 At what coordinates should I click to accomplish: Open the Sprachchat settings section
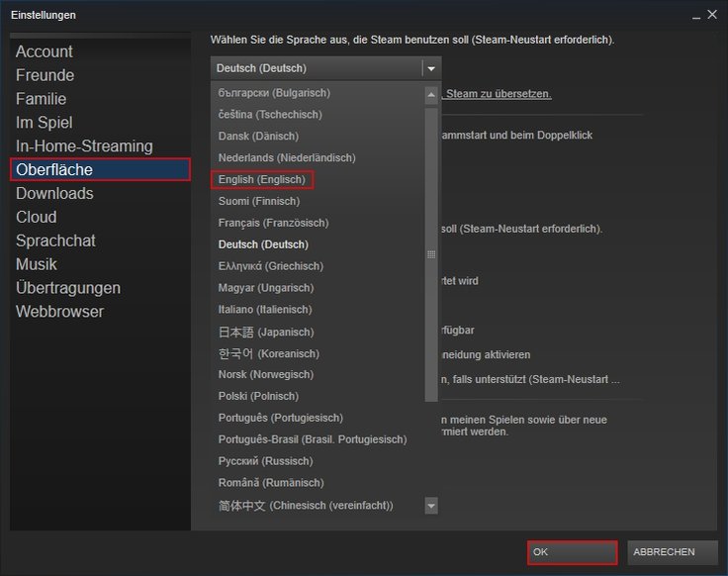click(x=100, y=240)
